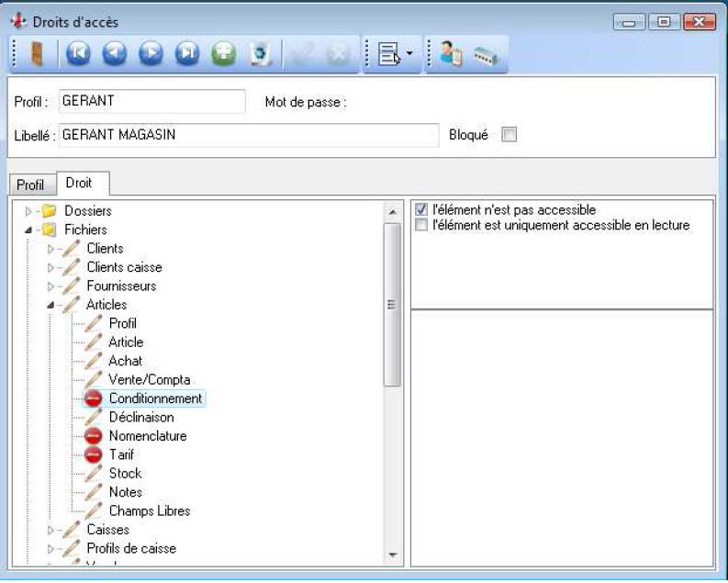The image size is (728, 583).
Task: Click the recycle bin delete icon
Action: tap(259, 55)
